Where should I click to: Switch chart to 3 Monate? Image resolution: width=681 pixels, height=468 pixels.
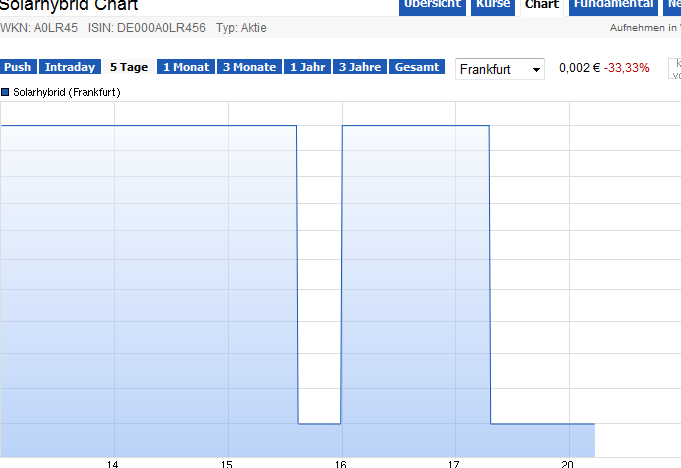[248, 67]
